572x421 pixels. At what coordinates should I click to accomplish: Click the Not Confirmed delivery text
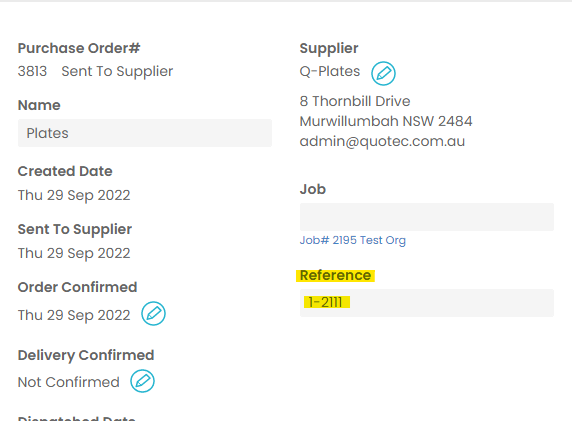click(69, 382)
